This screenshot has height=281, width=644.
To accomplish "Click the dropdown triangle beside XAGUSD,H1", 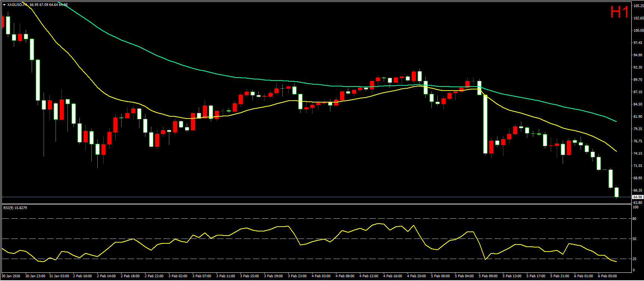I will click(4, 5).
